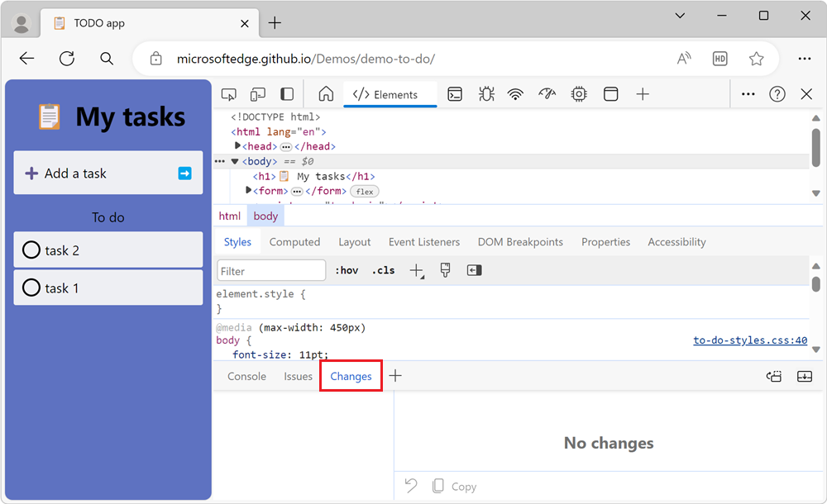Toggle the :hov element state pane

coord(347,270)
